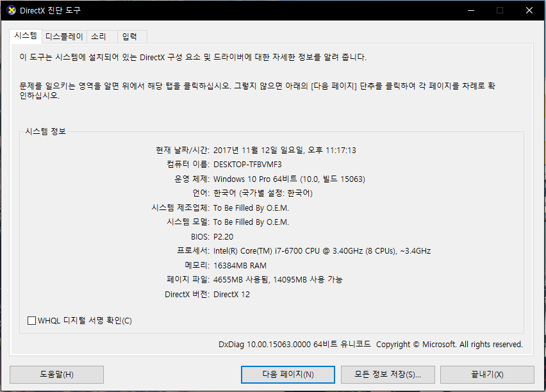Click the DxDiag 10.00.15063.0000 version text

[x=265, y=345]
